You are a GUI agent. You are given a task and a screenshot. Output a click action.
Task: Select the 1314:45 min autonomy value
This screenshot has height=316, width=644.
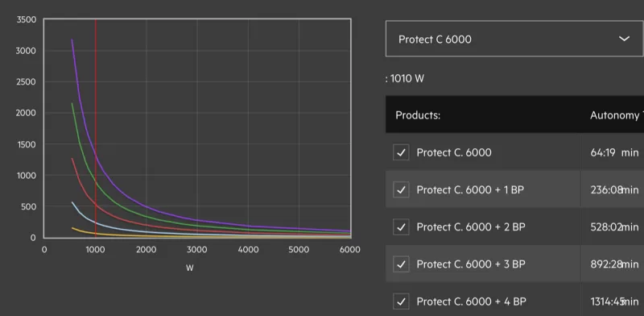(614, 301)
